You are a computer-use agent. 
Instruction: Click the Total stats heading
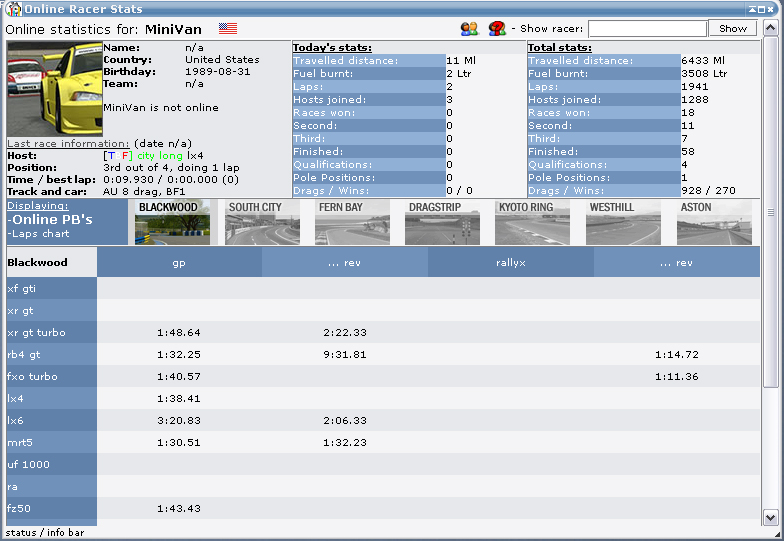point(560,48)
